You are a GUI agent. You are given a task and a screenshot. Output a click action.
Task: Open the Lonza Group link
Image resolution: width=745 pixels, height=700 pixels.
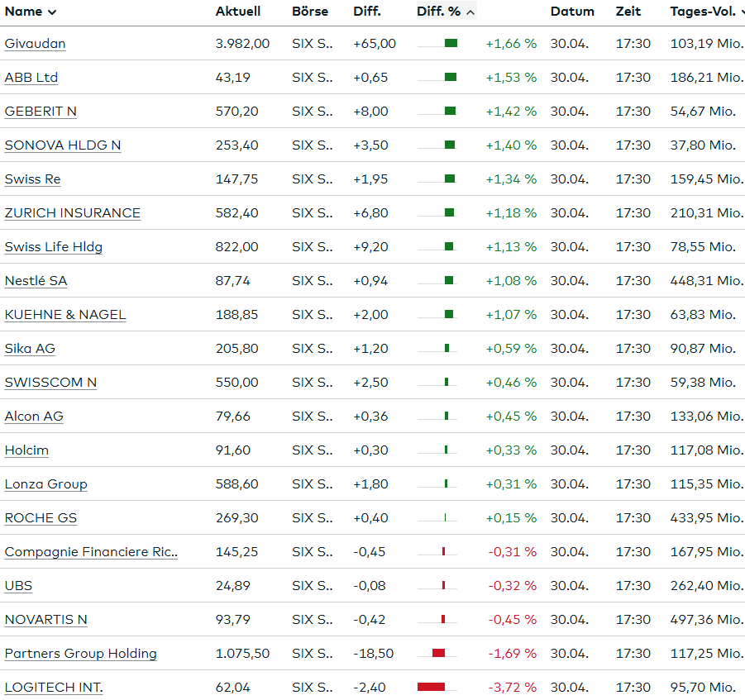click(46, 484)
